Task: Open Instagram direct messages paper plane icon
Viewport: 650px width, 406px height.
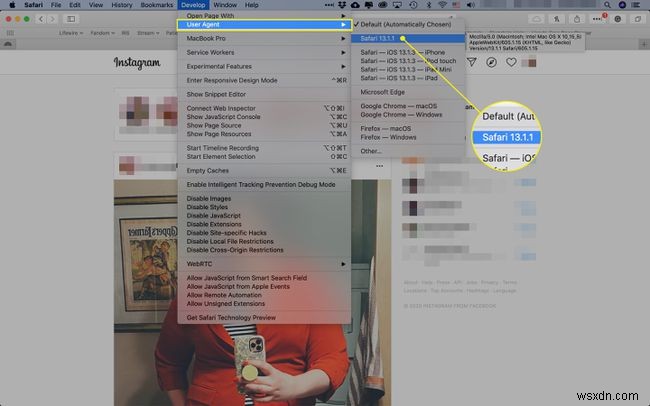Action: tap(472, 62)
